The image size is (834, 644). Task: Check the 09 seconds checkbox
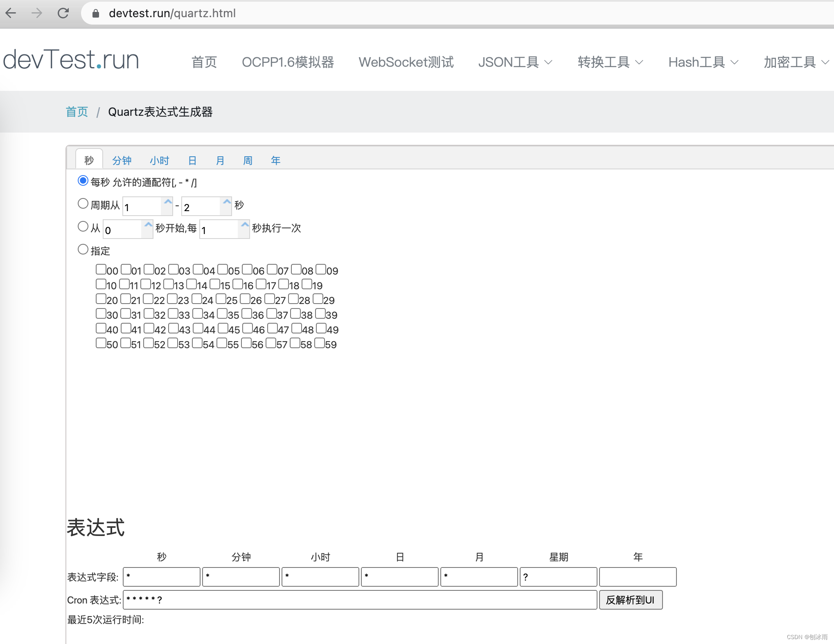pos(321,269)
